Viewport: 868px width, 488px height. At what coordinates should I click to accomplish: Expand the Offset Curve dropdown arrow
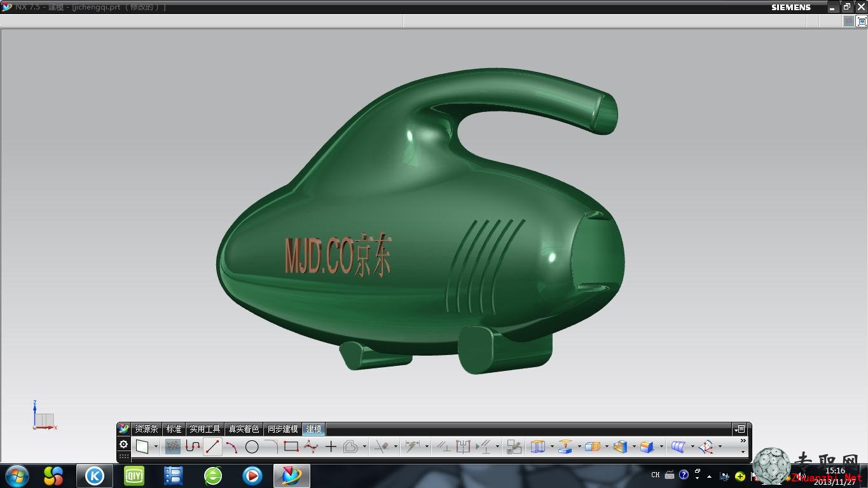click(x=364, y=447)
